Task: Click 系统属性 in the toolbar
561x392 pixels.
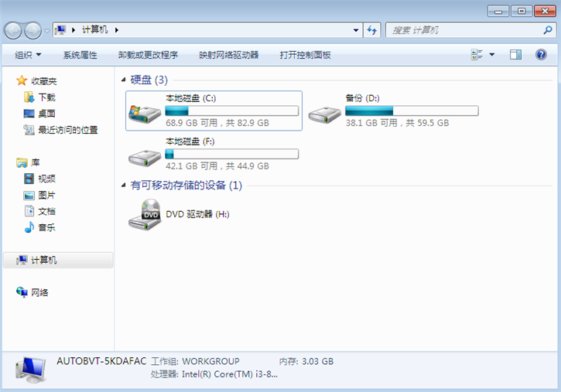Action: click(80, 55)
